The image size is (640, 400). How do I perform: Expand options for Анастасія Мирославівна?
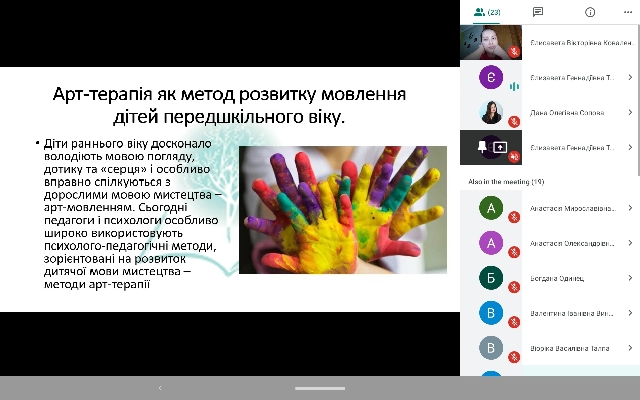point(630,208)
